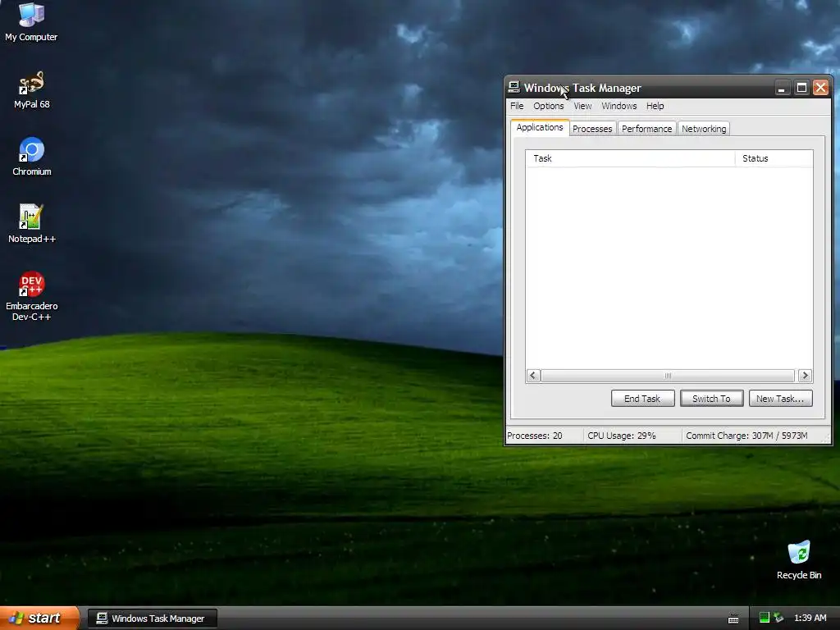Open the Options menu

tap(549, 106)
